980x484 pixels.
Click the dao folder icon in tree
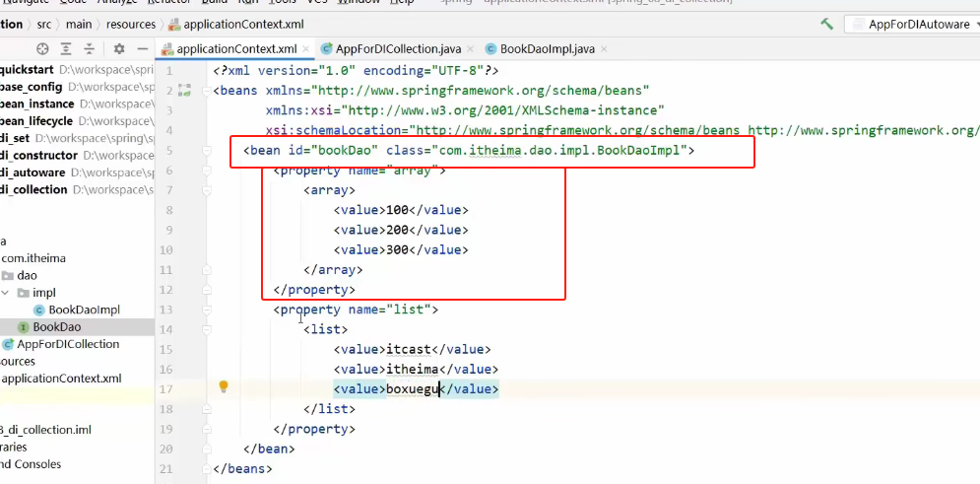coord(8,276)
